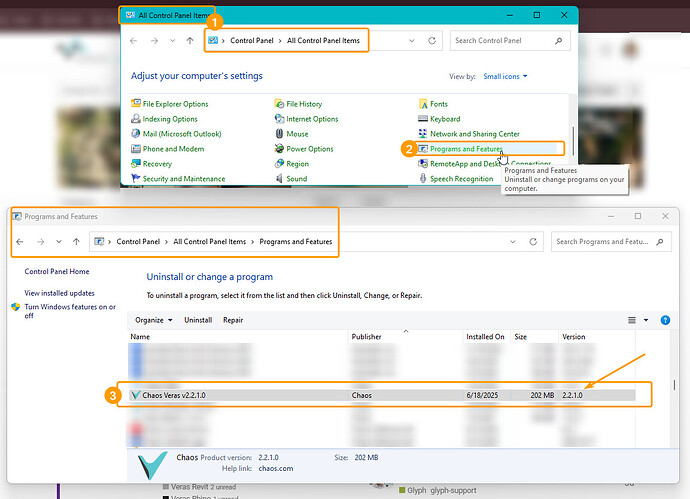Viewport: 690px width, 499px height.
Task: Open Indexing Options item
Action: coord(165,119)
